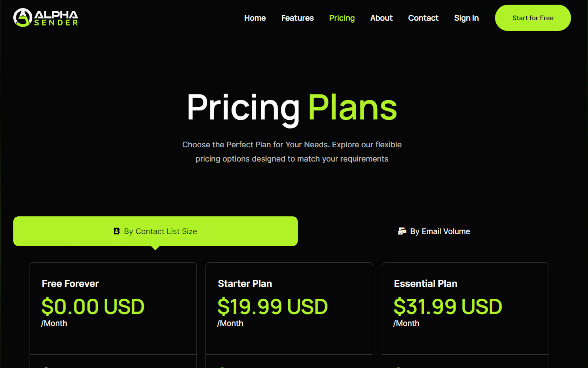The width and height of the screenshot is (588, 368).
Task: Select the highlighted Pricing nav item
Action: tap(342, 18)
